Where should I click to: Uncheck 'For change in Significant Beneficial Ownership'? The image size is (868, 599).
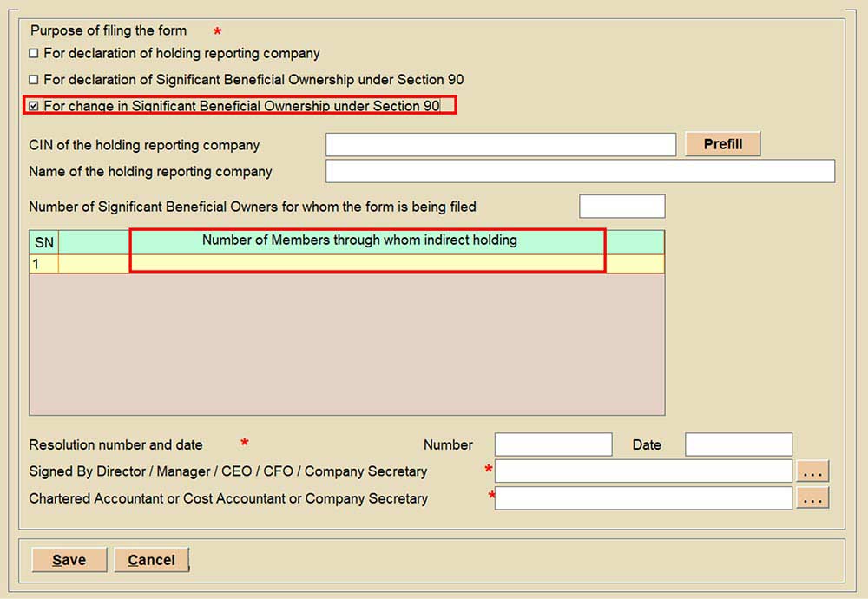34,106
